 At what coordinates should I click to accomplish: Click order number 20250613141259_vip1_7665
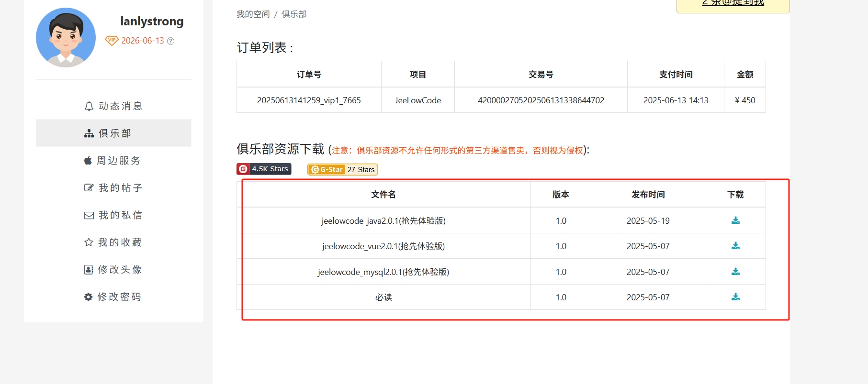coord(309,100)
